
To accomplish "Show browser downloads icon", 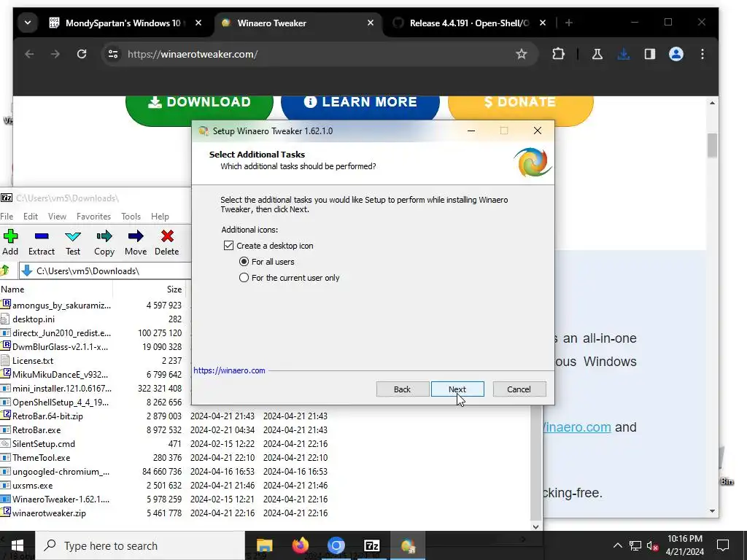I will click(x=623, y=54).
